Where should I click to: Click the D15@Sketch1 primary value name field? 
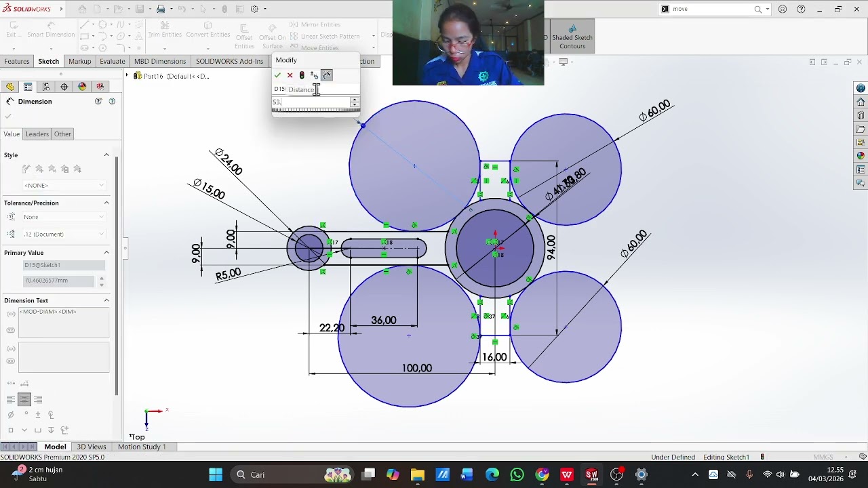pos(64,265)
